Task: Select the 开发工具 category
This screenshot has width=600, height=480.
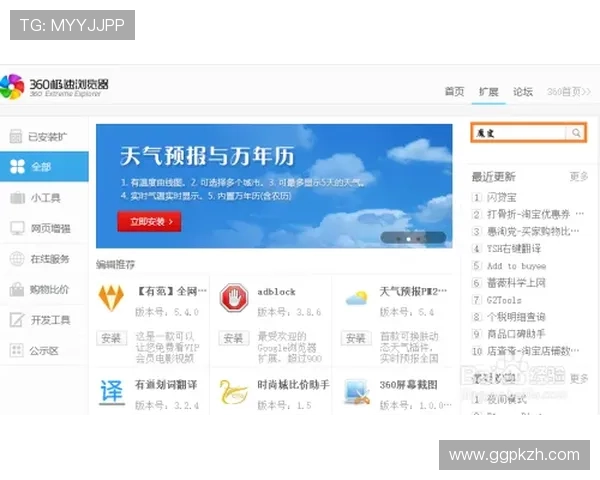Action: 44,320
